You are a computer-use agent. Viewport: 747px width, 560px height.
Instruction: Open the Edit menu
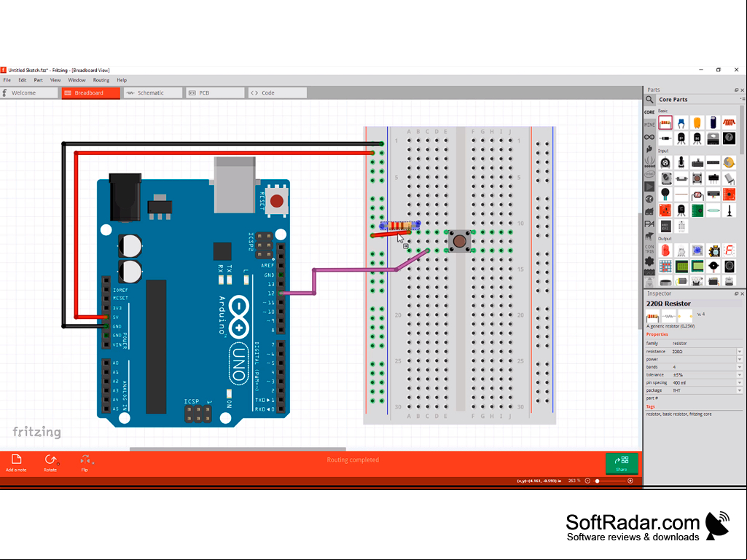pyautogui.click(x=23, y=80)
